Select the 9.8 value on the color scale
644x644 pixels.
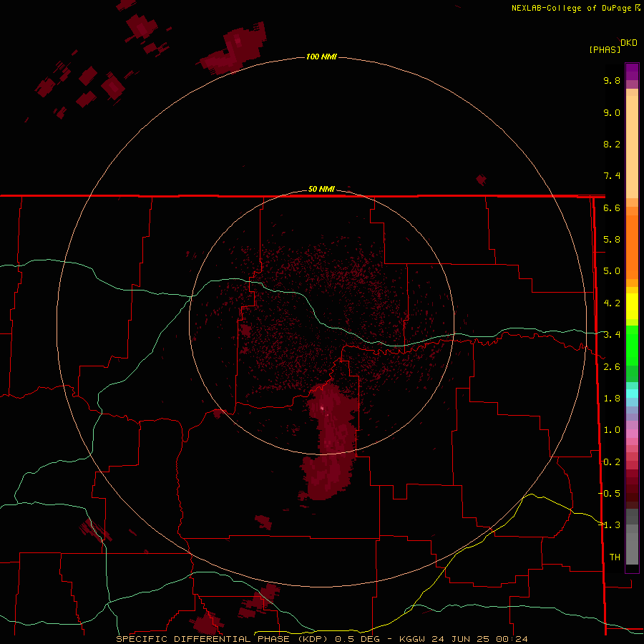612,80
